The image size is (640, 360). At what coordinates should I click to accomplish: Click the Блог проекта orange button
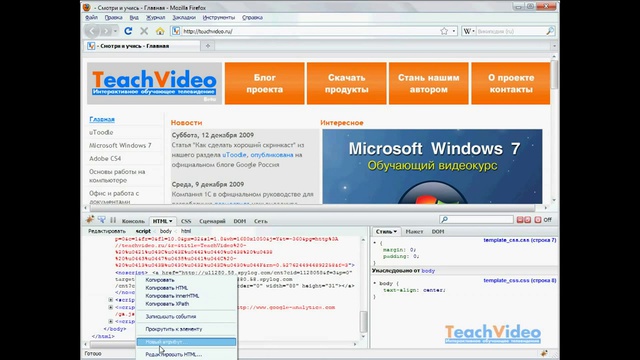[x=264, y=83]
